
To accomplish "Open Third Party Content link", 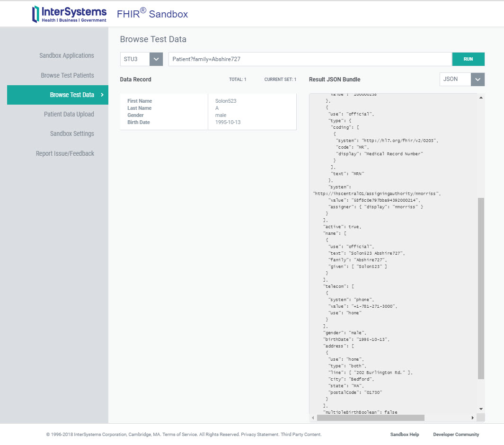I will (301, 435).
